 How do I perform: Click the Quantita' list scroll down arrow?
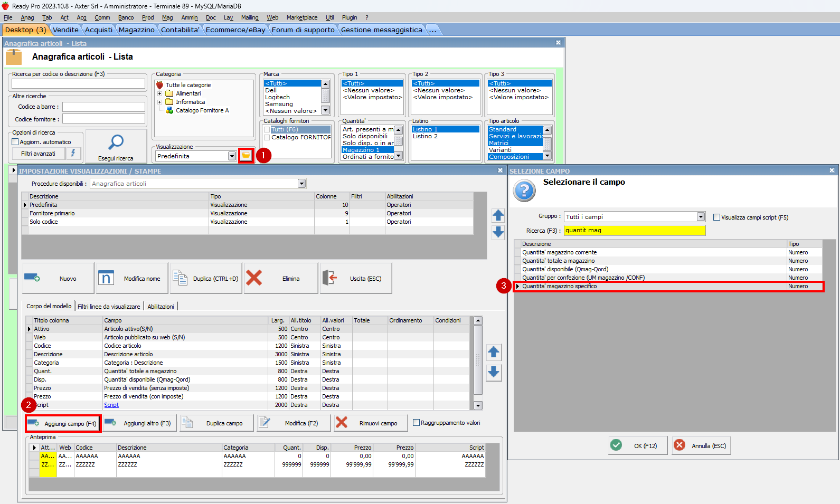click(399, 156)
